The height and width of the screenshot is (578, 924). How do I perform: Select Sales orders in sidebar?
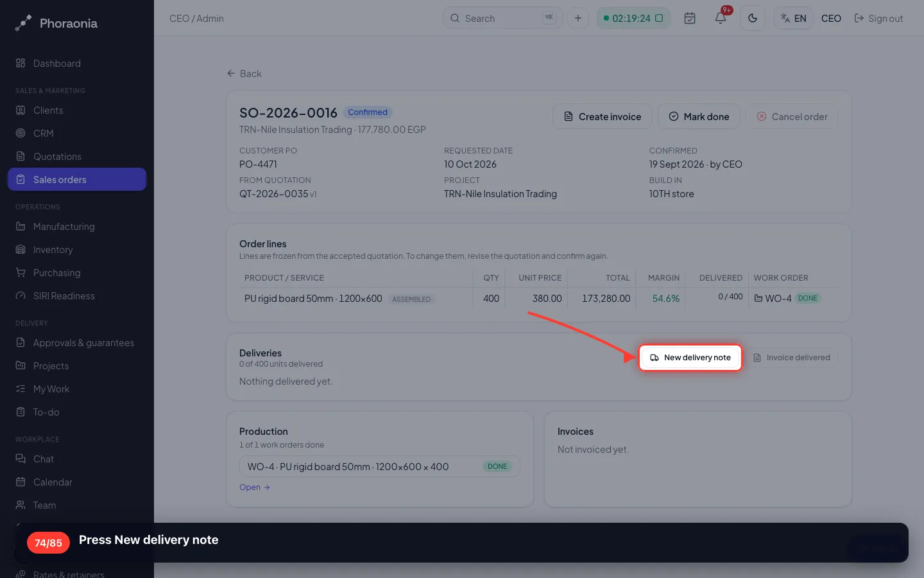point(77,180)
